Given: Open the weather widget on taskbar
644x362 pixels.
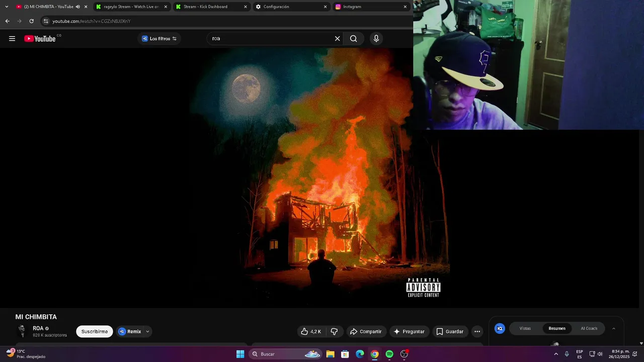Looking at the screenshot, I should pyautogui.click(x=26, y=353).
